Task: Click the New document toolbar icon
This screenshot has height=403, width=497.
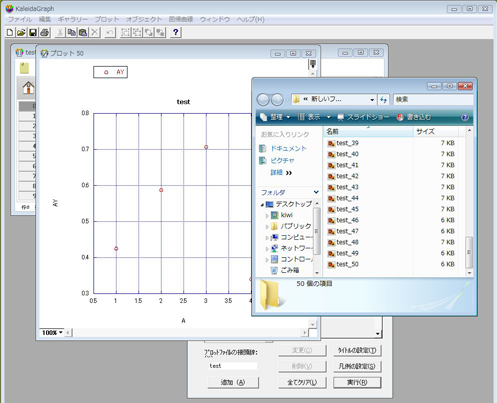Action: tap(10, 32)
